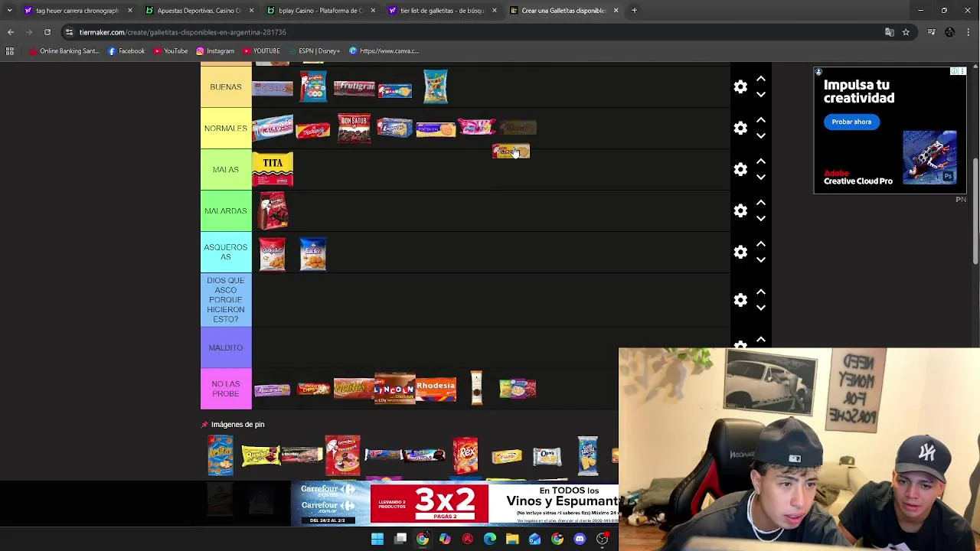
Task: Open the canva.com bookmark
Action: (384, 51)
